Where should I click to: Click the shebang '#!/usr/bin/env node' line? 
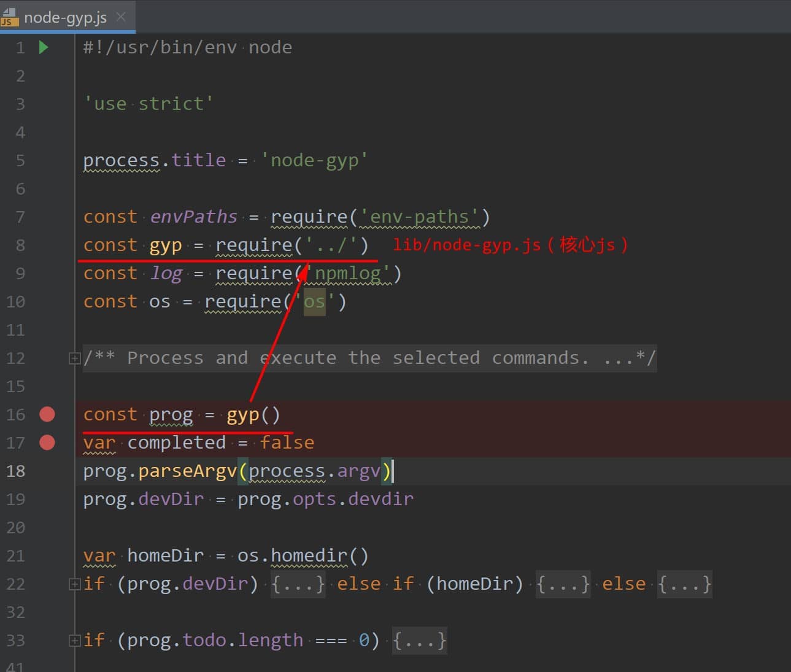pos(188,47)
